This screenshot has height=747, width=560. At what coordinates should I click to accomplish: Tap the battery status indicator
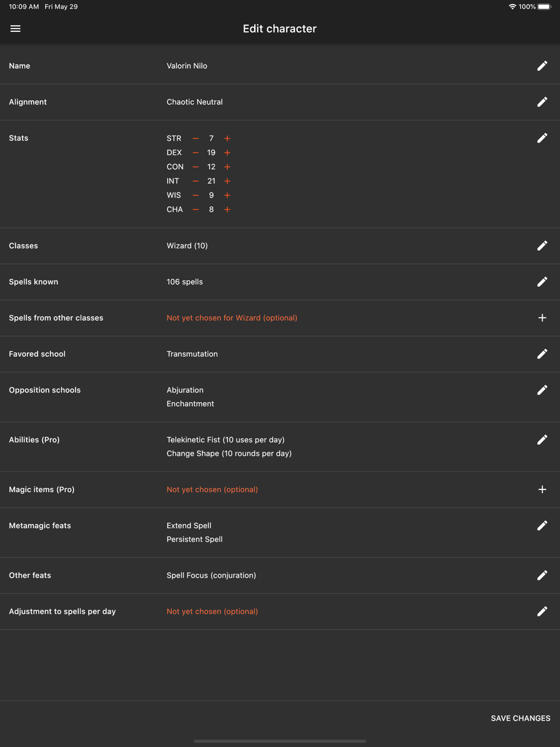coord(544,7)
